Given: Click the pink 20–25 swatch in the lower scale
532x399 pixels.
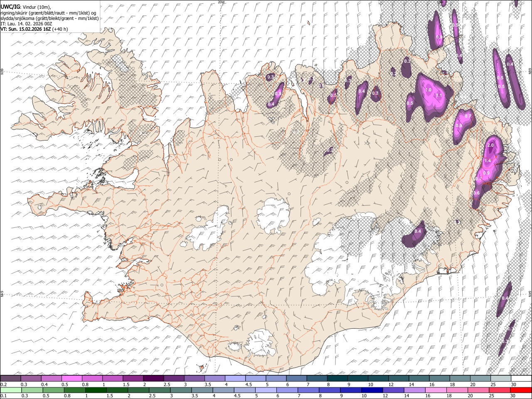Looking at the screenshot, I should click(x=478, y=390).
